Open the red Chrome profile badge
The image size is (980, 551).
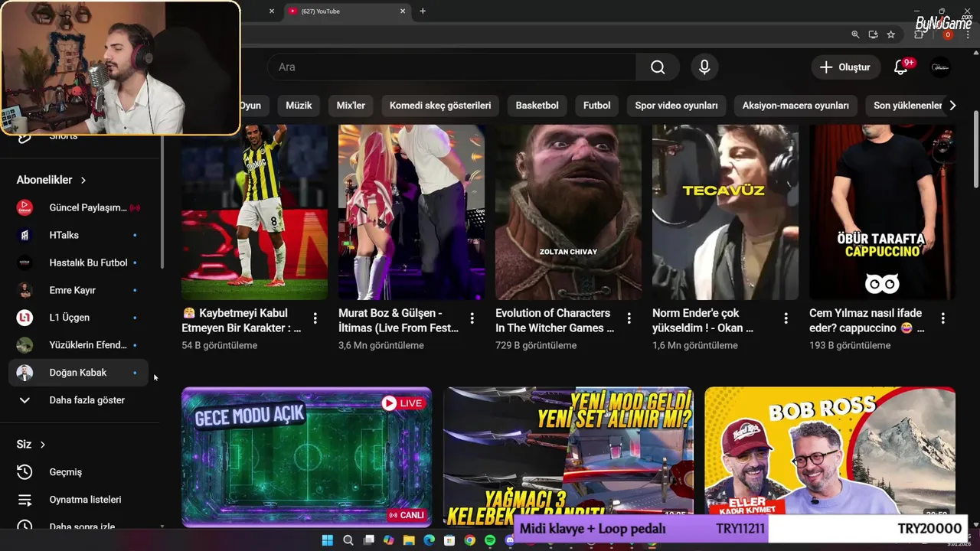click(948, 34)
